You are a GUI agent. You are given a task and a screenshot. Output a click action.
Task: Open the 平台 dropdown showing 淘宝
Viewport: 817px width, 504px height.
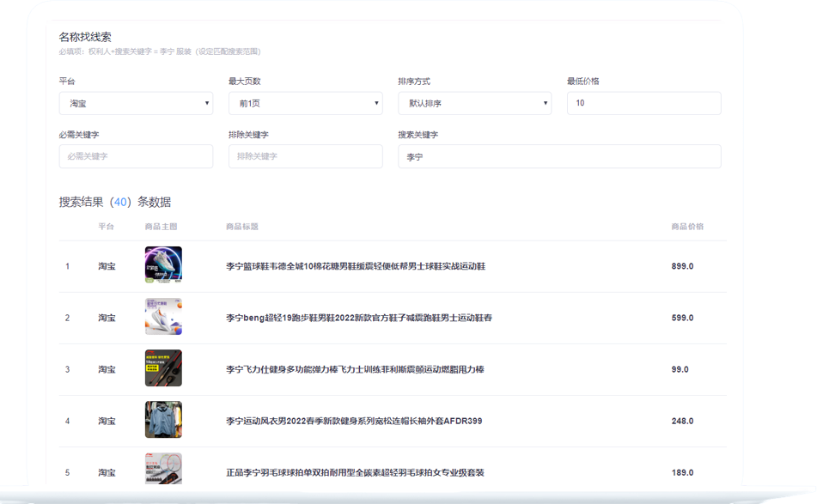(136, 103)
